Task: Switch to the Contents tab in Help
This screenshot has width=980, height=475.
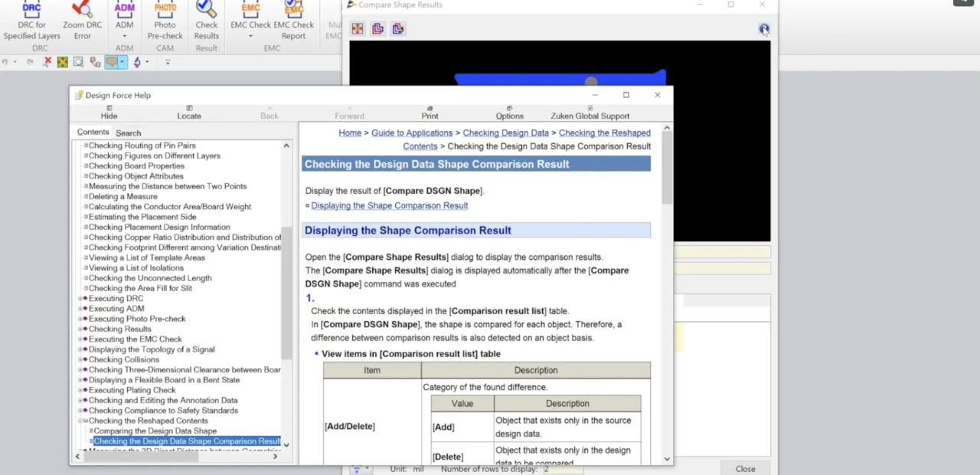Action: [93, 132]
